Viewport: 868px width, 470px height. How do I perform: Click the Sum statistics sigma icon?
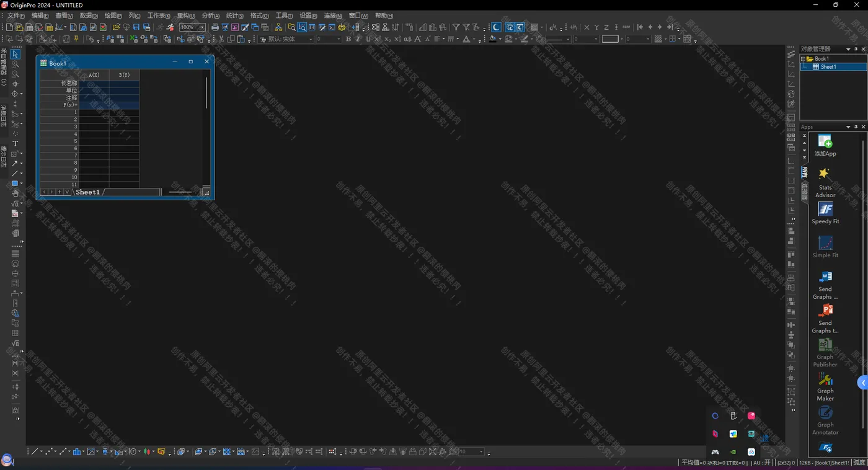point(376,27)
